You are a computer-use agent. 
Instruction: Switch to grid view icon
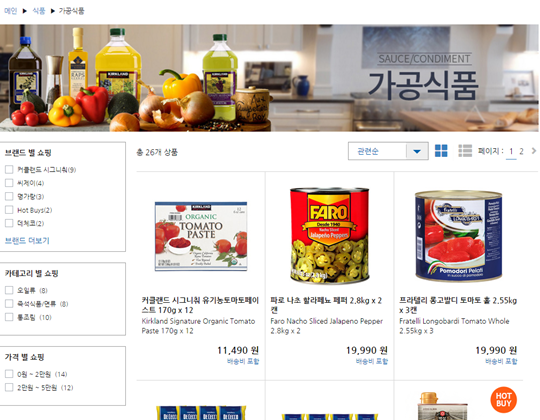(441, 151)
